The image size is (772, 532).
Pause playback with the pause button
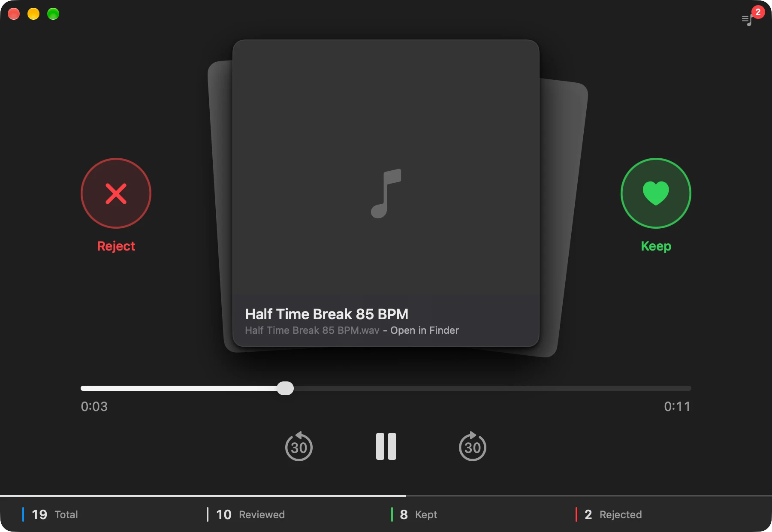pyautogui.click(x=386, y=446)
